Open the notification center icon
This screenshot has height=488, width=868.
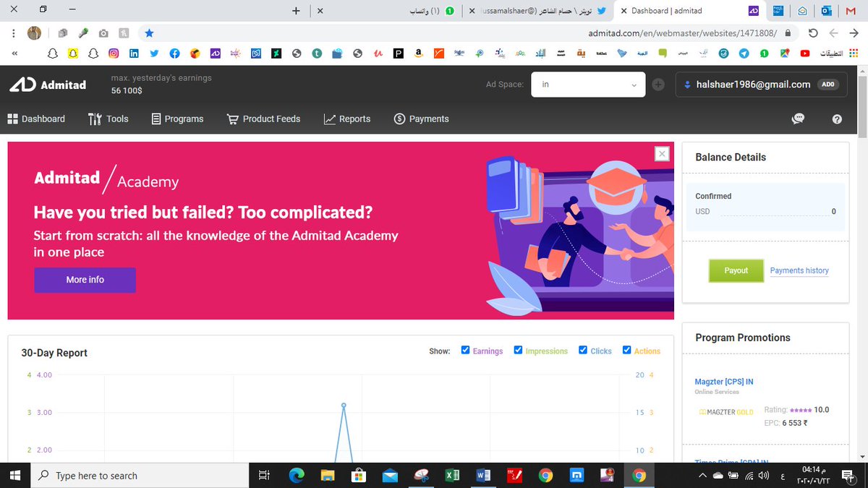coord(848,476)
